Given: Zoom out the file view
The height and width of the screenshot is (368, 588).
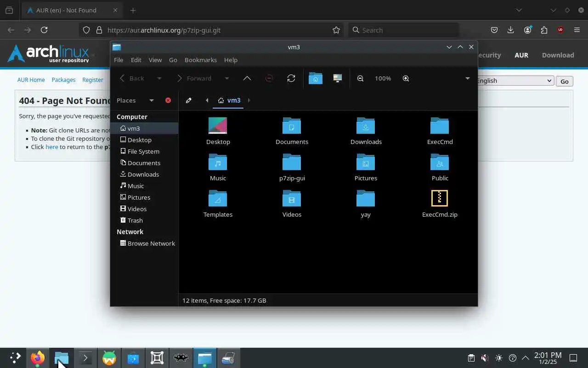Looking at the screenshot, I should (361, 78).
